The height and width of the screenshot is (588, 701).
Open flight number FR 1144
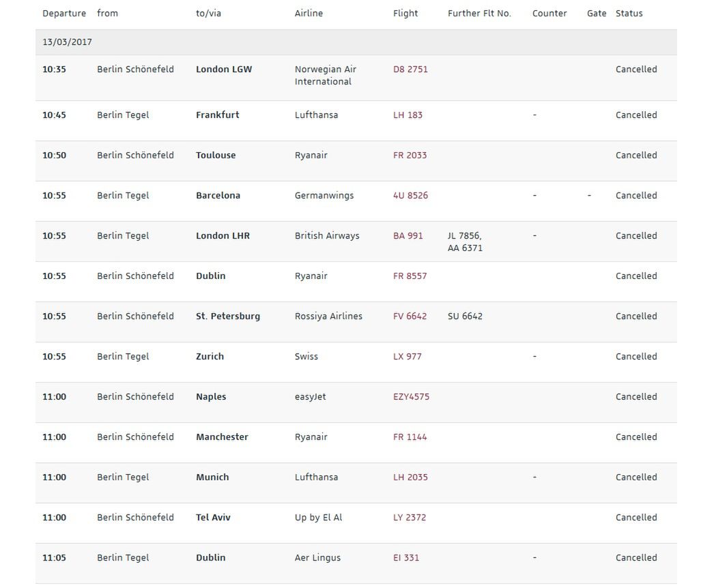(410, 437)
